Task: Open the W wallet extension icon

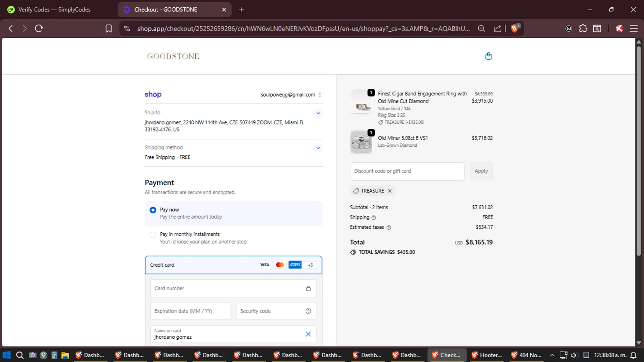Action: click(x=569, y=28)
